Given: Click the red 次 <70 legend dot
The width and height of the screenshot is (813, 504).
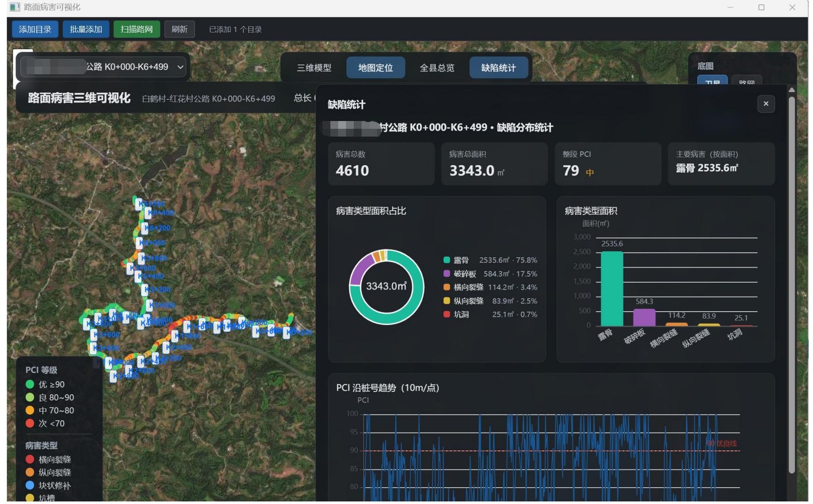Looking at the screenshot, I should (x=30, y=423).
